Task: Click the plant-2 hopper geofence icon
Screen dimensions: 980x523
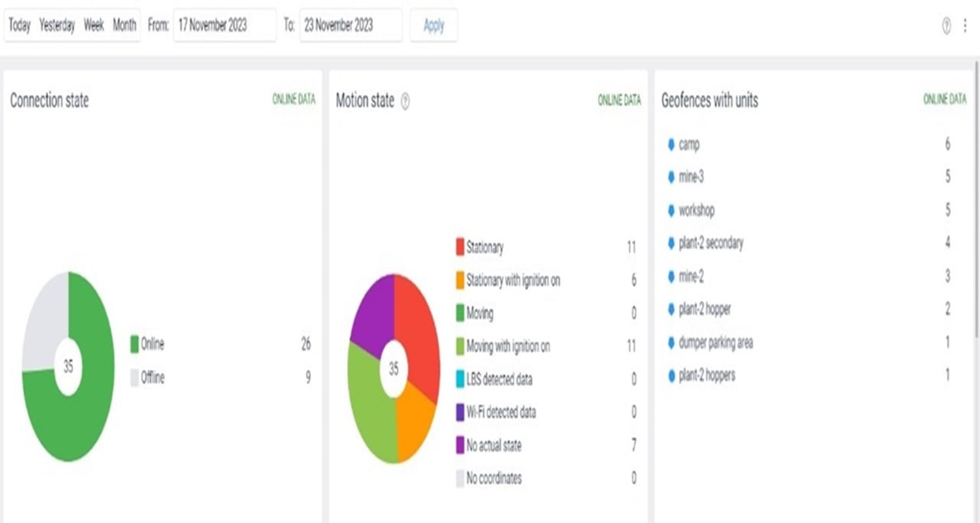Action: coord(671,309)
